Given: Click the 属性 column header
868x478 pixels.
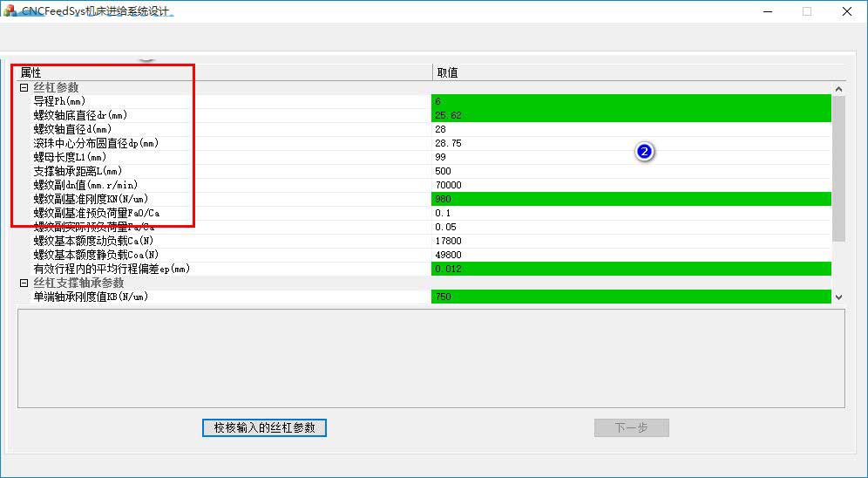Looking at the screenshot, I should click(225, 72).
